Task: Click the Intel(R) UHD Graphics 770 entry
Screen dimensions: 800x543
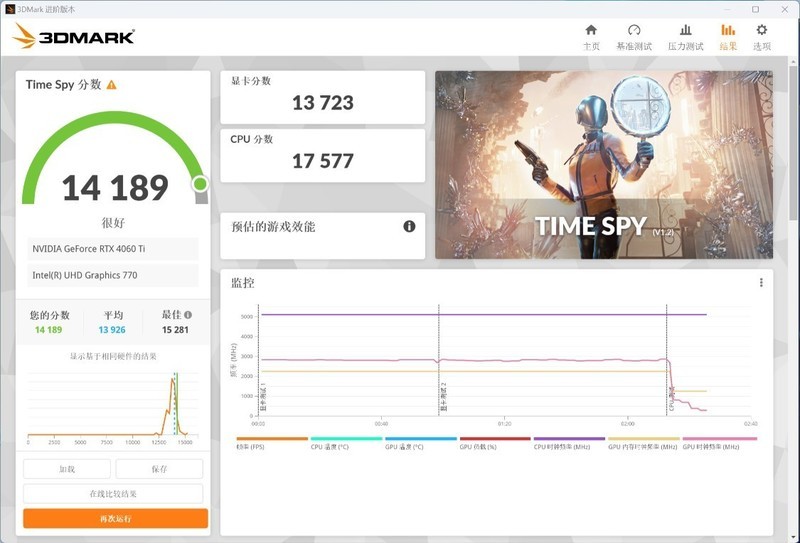Action: (113, 275)
